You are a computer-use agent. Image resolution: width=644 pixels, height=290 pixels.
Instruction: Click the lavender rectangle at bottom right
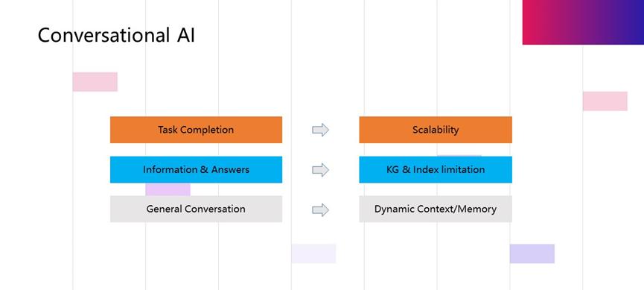pyautogui.click(x=532, y=253)
